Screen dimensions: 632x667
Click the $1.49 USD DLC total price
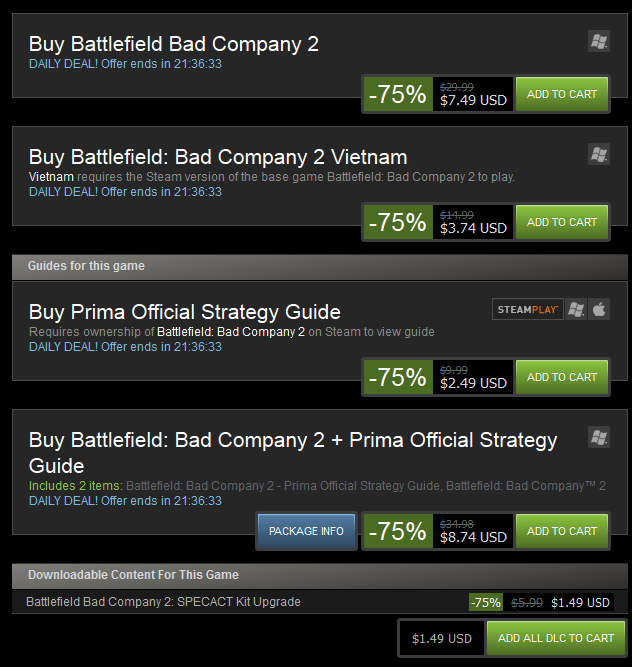click(442, 638)
